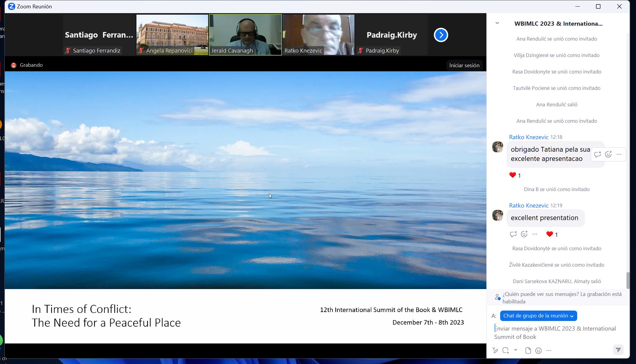The image size is (636, 364).
Task: Show next participants with blue arrow
Action: pos(441,35)
